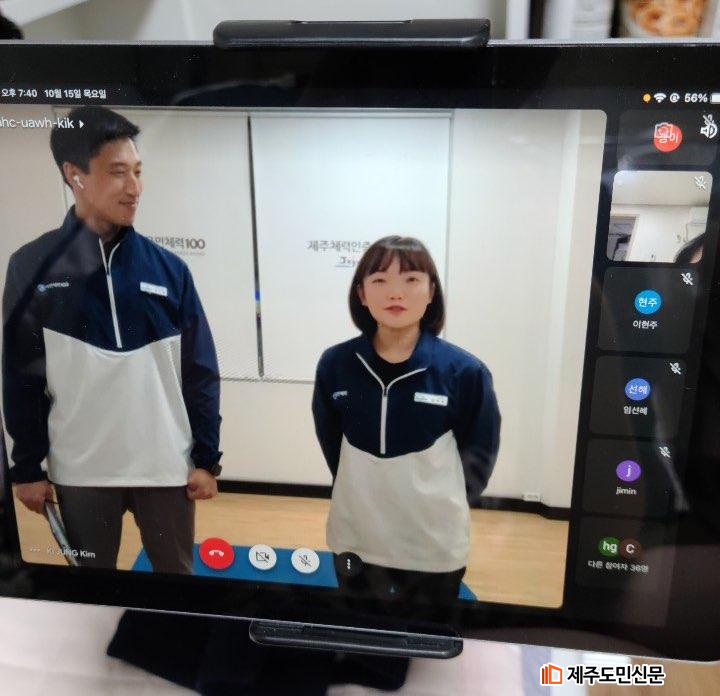This screenshot has width=720, height=696.
Task: Select participant tile 임선혜
Action: click(x=638, y=396)
